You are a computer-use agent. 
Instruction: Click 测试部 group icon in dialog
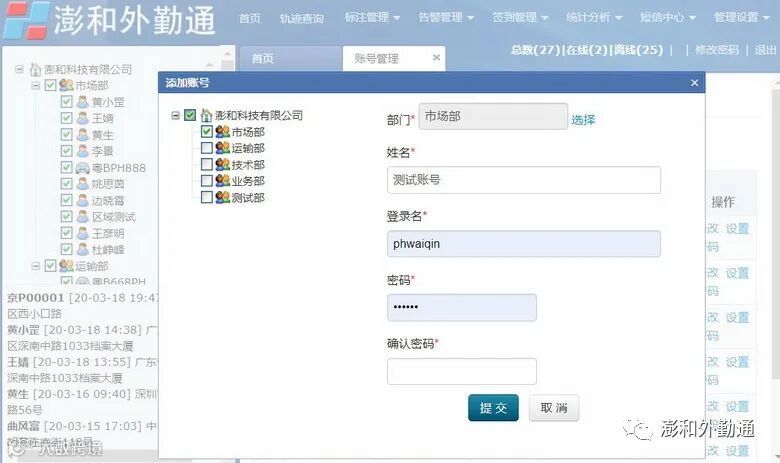pos(222,197)
